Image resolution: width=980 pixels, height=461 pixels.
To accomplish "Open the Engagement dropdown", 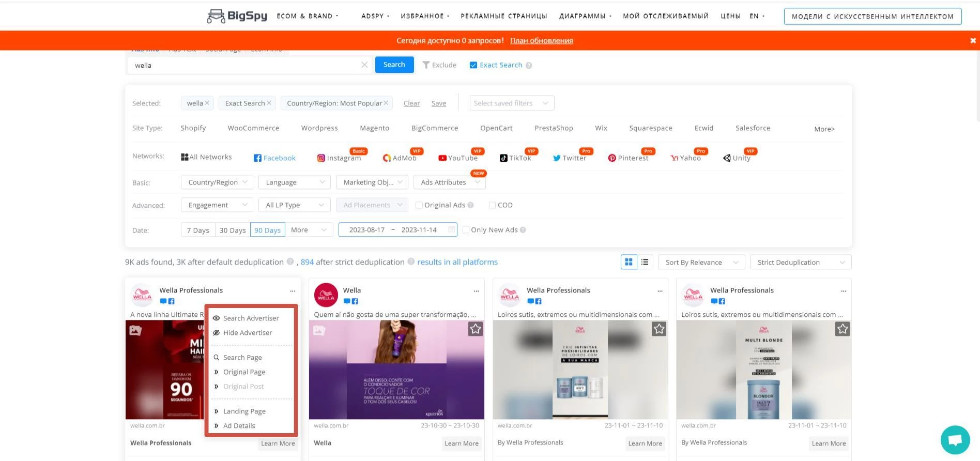I will click(x=217, y=205).
